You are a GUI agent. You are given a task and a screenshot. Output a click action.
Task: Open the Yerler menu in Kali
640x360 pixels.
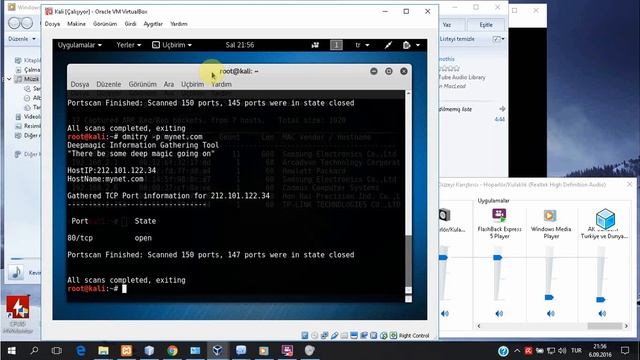[x=129, y=45]
